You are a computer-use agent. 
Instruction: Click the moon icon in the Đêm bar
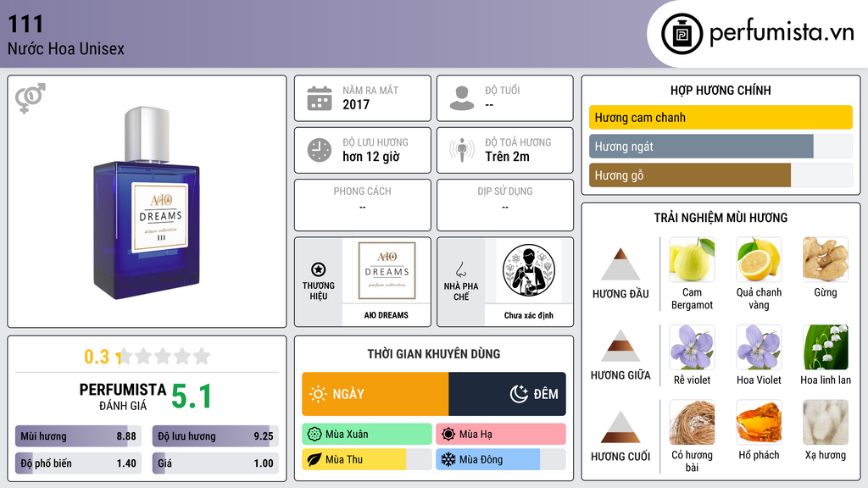pos(519,394)
